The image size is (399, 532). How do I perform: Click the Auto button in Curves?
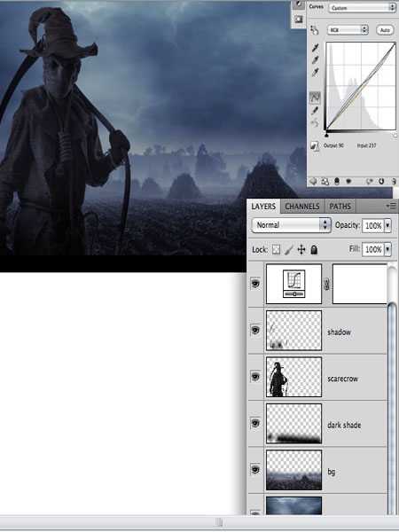point(385,30)
